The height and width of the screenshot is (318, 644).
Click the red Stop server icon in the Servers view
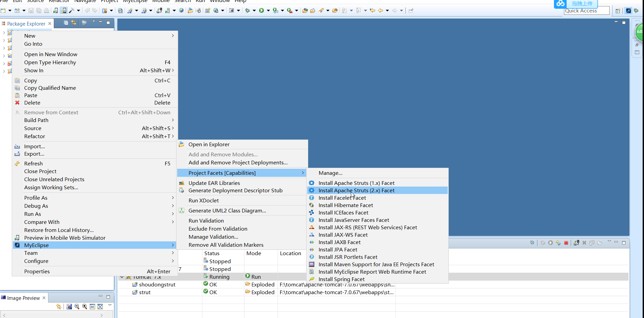(566, 243)
